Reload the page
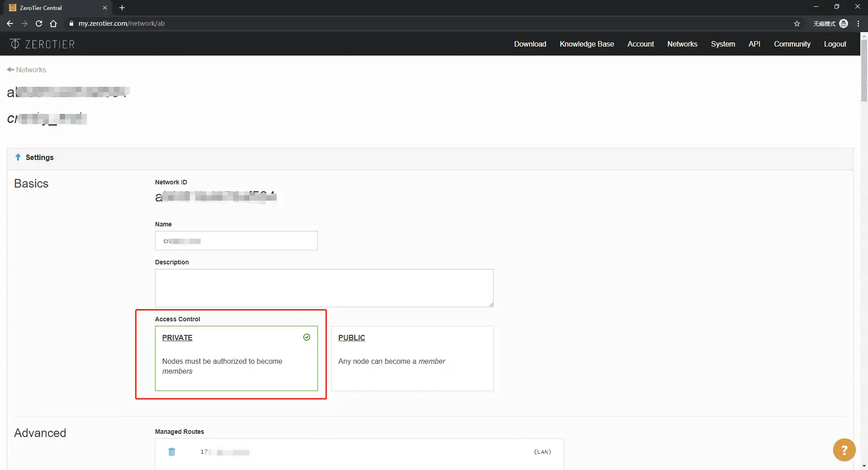The image size is (868, 470). click(39, 23)
